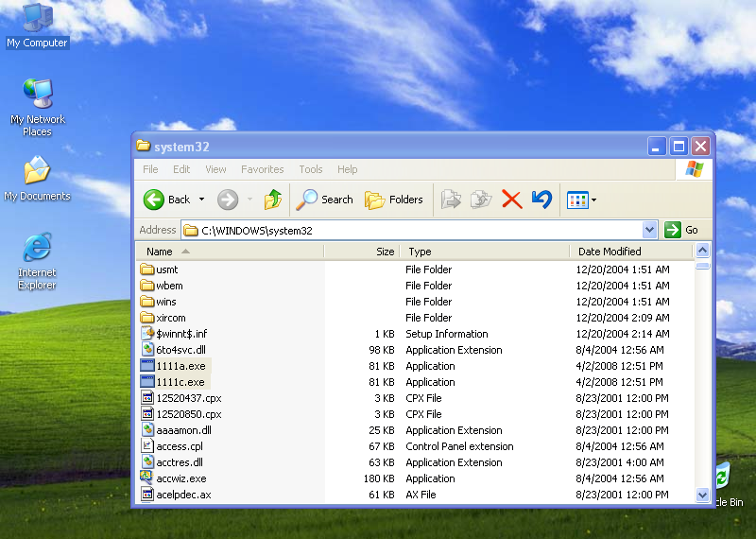756x539 pixels.
Task: Click the '12/20/2004 2:09 AM' date cell
Action: pyautogui.click(x=623, y=318)
